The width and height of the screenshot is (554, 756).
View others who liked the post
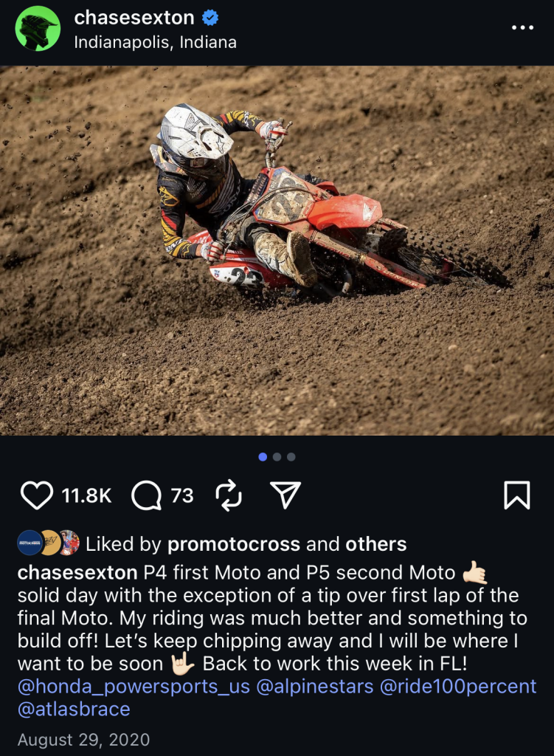point(375,544)
